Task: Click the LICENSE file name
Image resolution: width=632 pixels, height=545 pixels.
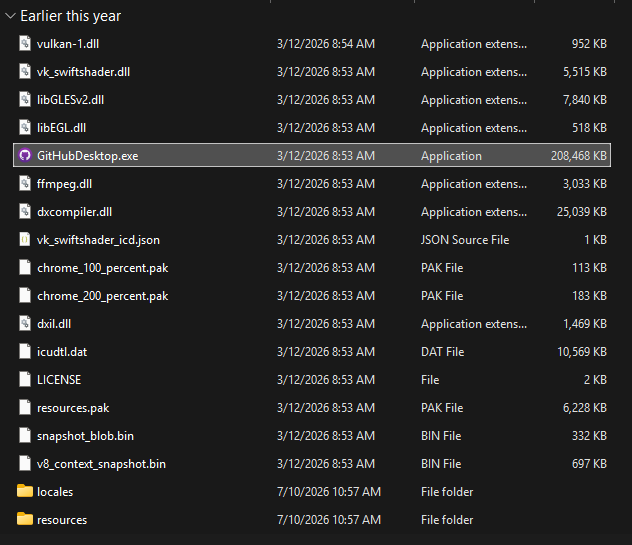Action: pos(59,380)
